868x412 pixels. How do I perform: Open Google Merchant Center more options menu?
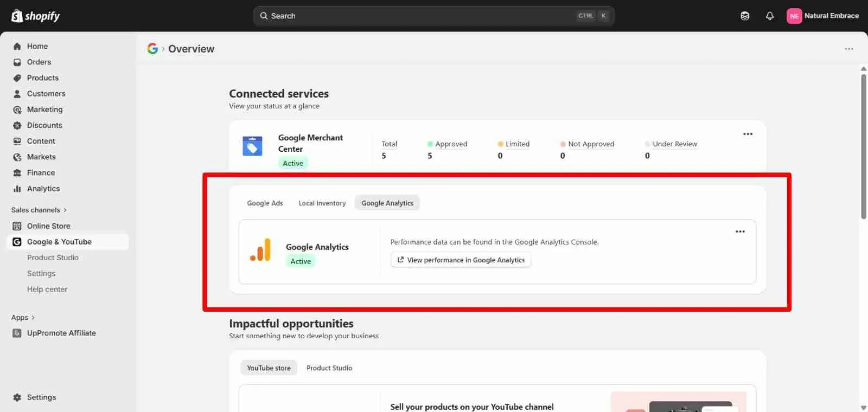748,134
